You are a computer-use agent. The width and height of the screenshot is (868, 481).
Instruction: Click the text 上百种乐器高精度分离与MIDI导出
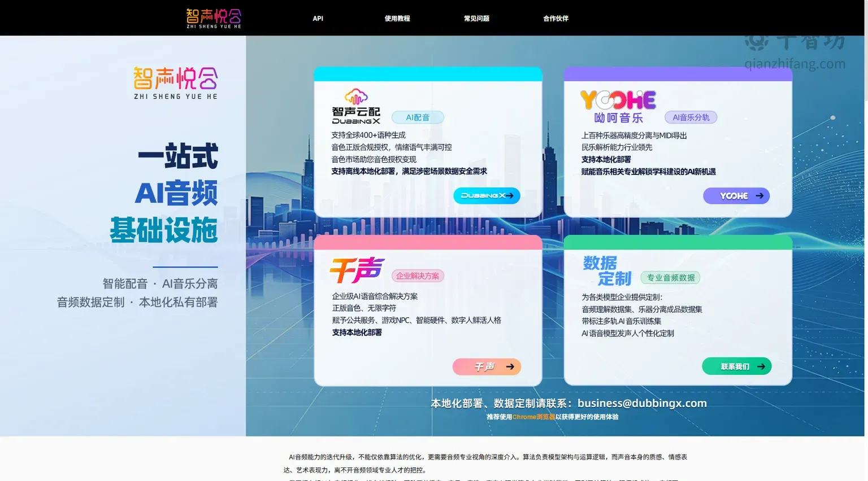[x=634, y=135]
